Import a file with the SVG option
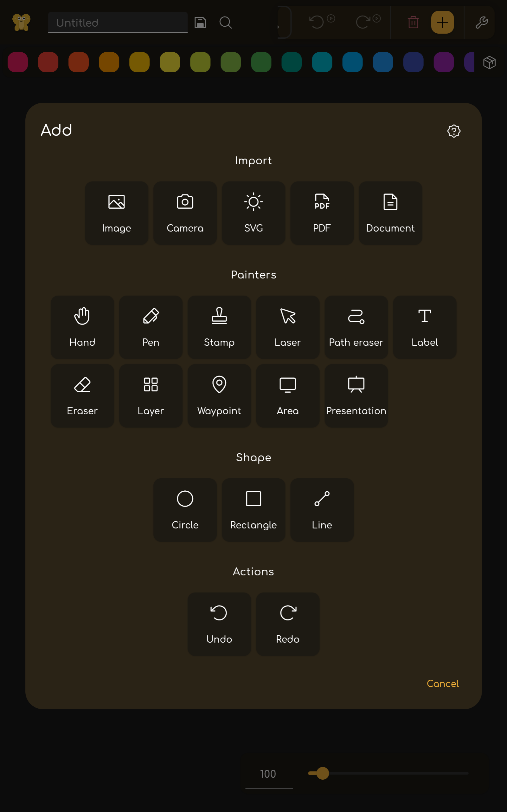 tap(253, 213)
